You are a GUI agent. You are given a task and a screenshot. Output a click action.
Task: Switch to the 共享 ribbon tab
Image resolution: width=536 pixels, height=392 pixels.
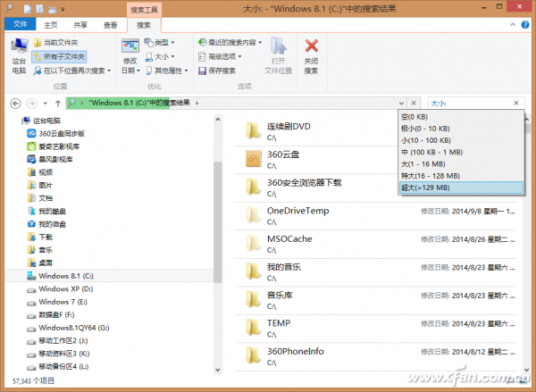[80, 25]
